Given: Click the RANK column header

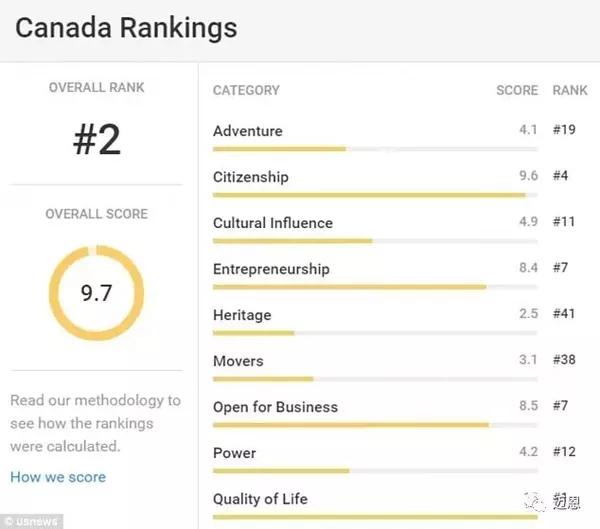Looking at the screenshot, I should coord(570,90).
